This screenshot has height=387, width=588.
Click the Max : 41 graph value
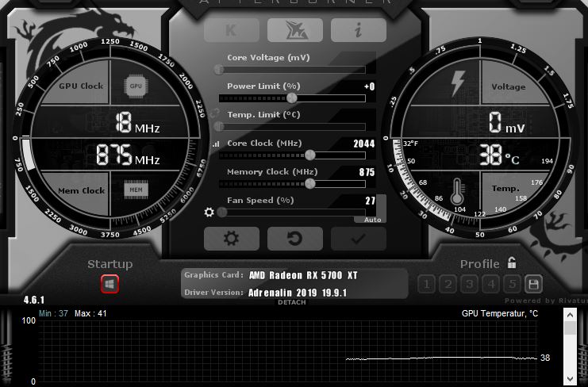(x=90, y=313)
